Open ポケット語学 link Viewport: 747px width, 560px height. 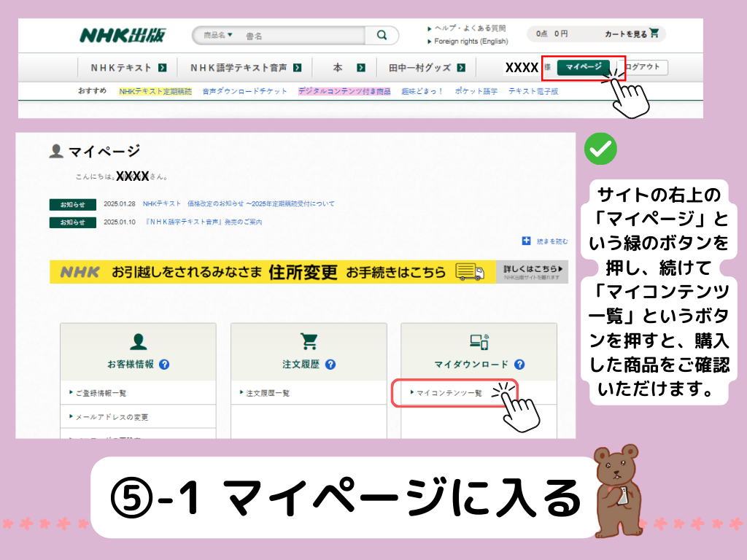click(476, 91)
